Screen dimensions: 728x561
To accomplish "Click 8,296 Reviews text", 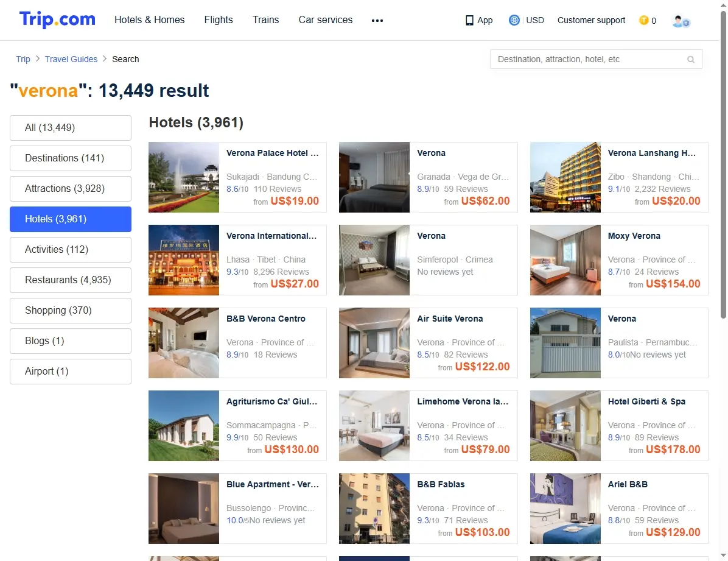I will click(281, 272).
